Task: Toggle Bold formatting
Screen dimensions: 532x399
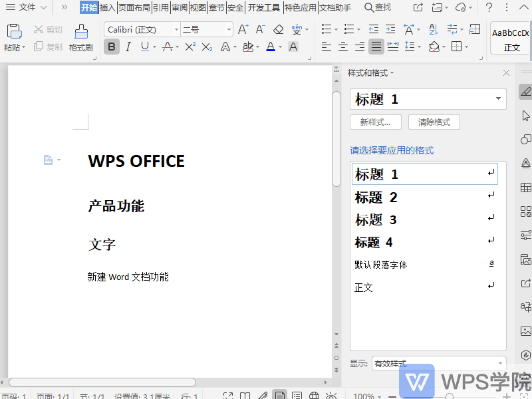Action: pos(112,47)
